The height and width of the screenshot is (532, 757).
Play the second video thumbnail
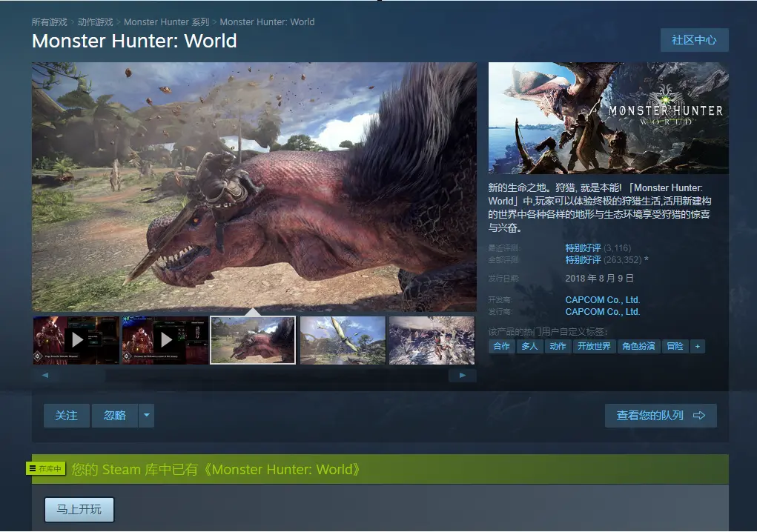click(x=165, y=340)
